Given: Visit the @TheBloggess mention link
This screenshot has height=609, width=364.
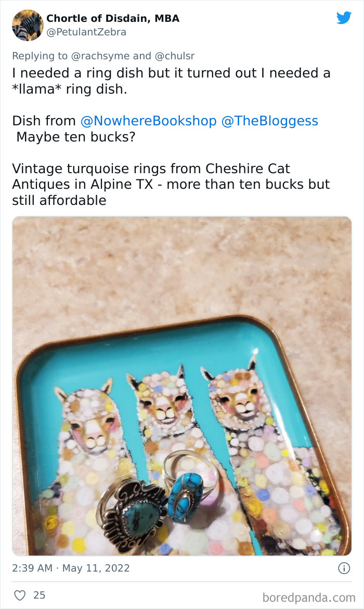Looking at the screenshot, I should click(269, 121).
